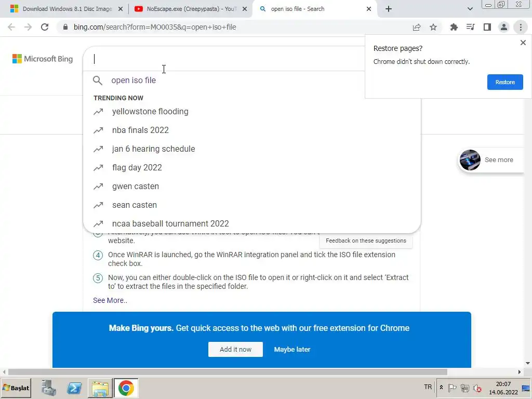Select the 'open iso file' suggestion

134,81
